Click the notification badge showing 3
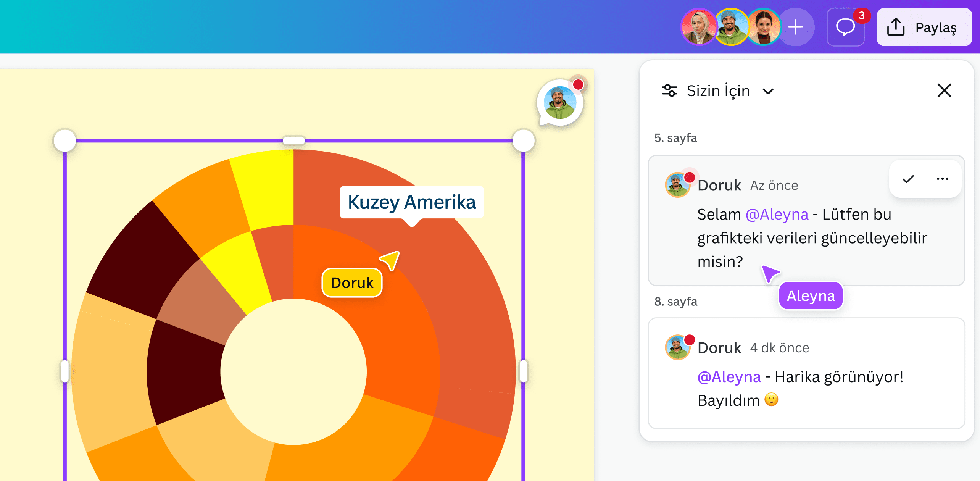 click(x=864, y=15)
